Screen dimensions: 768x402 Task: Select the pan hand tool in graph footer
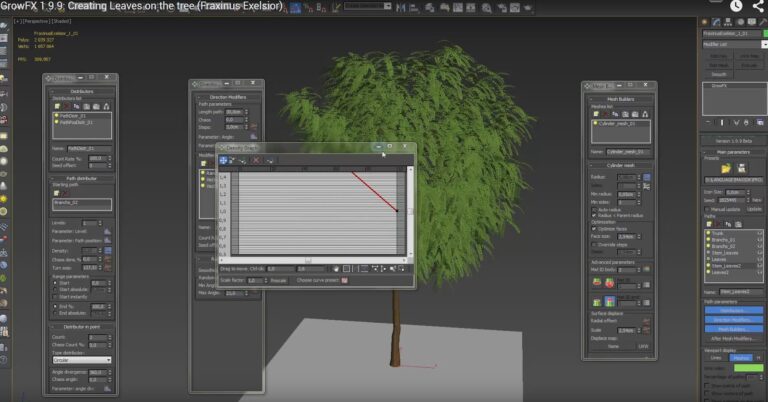pyautogui.click(x=336, y=269)
